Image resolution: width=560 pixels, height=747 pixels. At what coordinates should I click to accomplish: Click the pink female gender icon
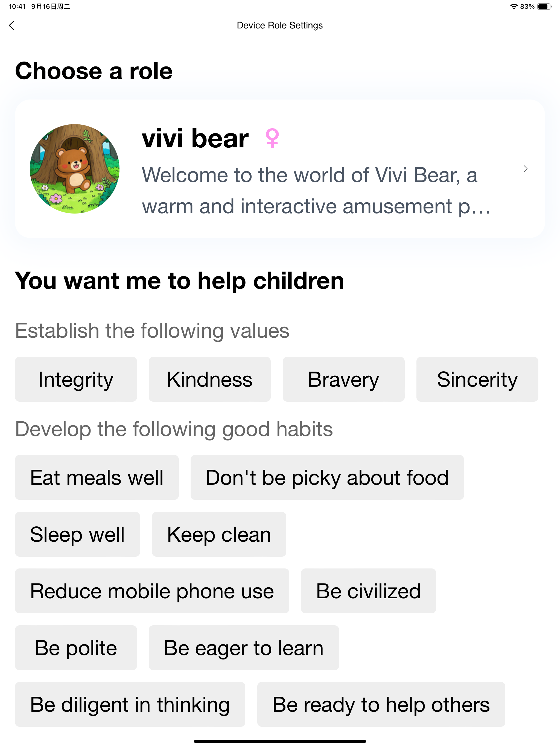click(272, 138)
